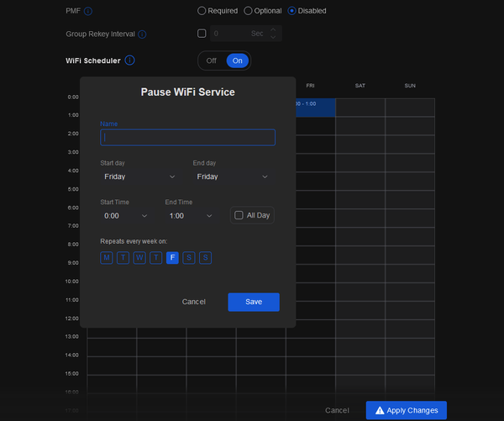Select the PMF Optional radio button
The height and width of the screenshot is (421, 504).
click(x=248, y=11)
